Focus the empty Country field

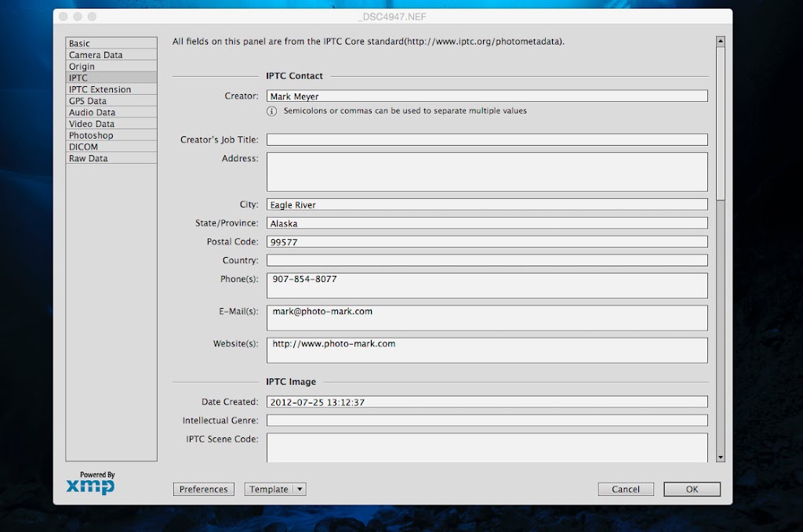(487, 260)
